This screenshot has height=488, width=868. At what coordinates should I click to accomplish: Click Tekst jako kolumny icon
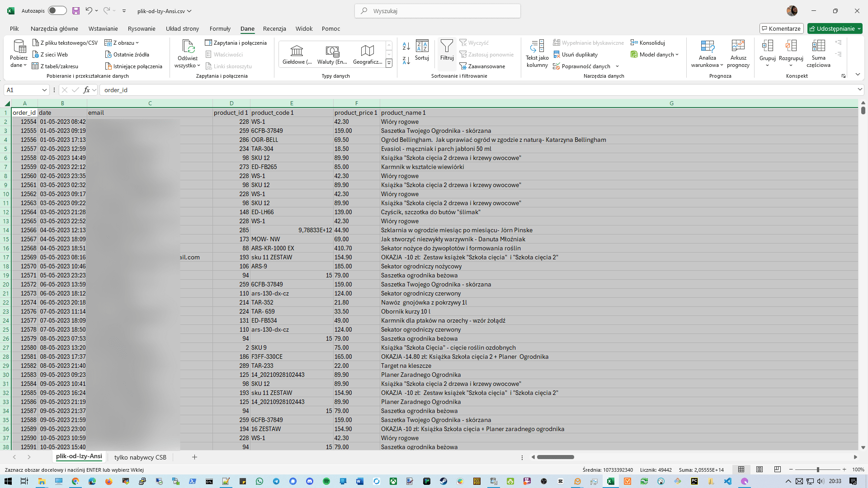click(537, 46)
